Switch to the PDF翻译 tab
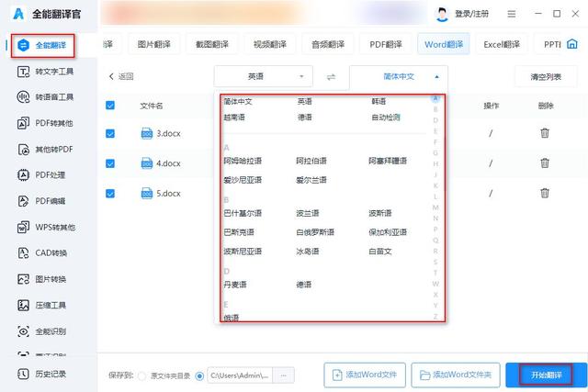 tap(386, 44)
